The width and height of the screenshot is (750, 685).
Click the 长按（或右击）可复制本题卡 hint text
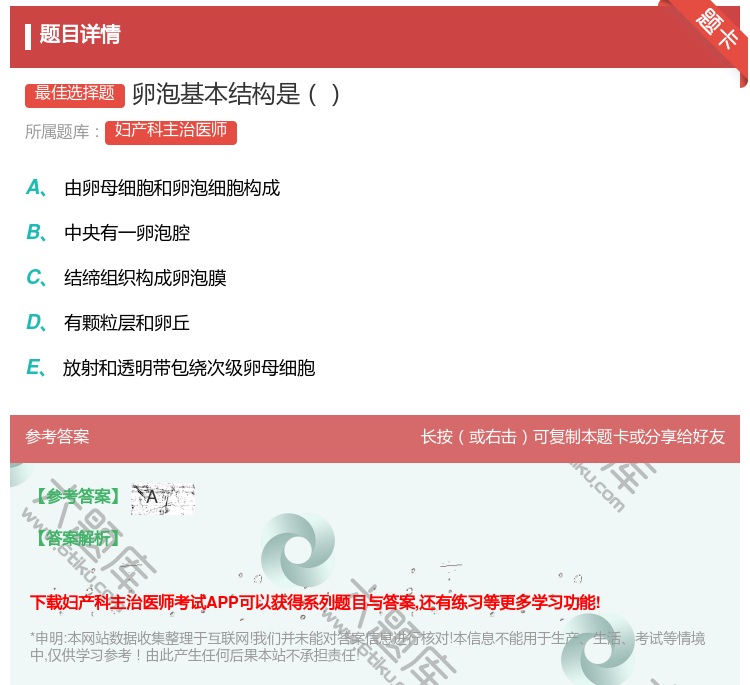[573, 436]
